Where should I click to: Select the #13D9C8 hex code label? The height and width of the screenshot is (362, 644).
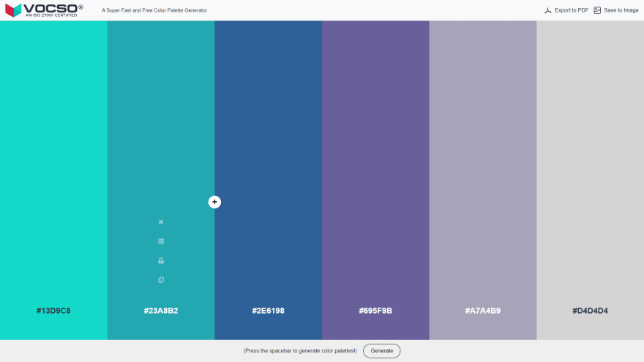click(x=53, y=311)
